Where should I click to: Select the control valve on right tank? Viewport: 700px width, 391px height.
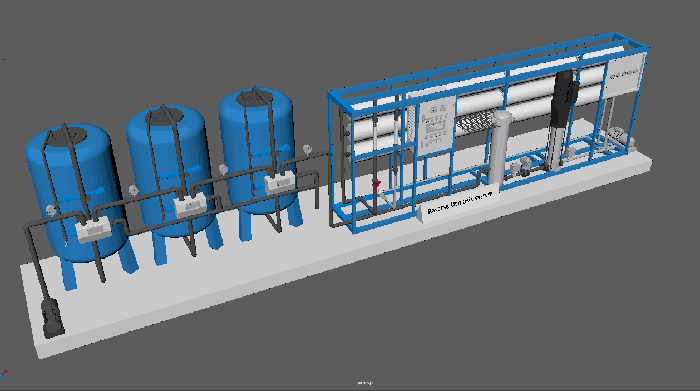point(280,182)
